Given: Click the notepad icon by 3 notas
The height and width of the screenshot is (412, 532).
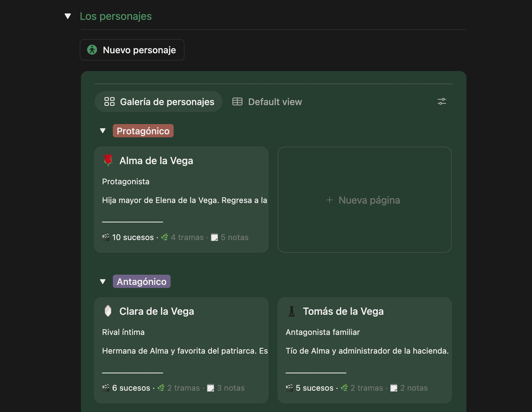Looking at the screenshot, I should click(211, 388).
